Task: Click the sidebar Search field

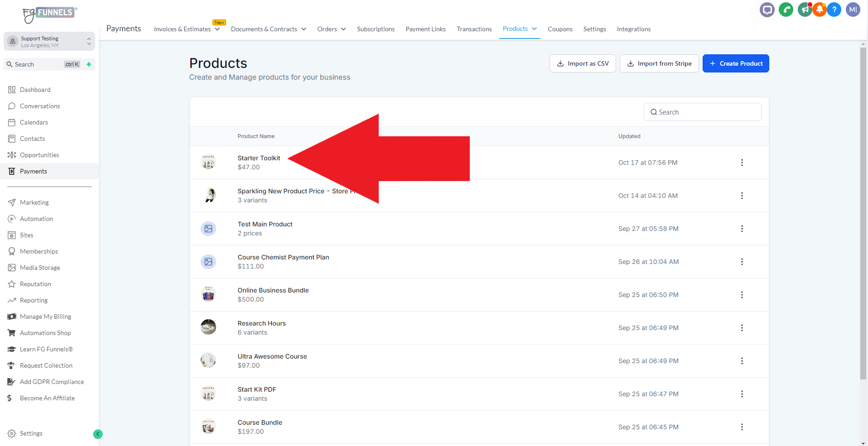Action: pos(43,64)
